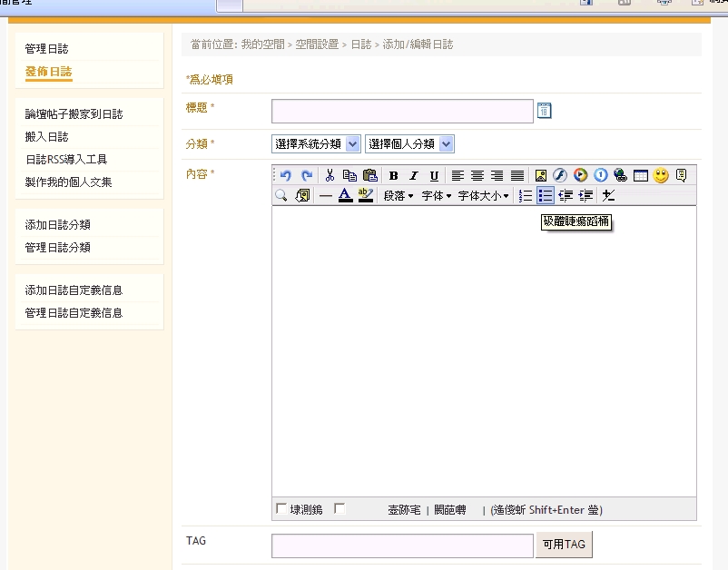Click 日誌 in the breadcrumb path
Screen dimensions: 728x570
(x=361, y=44)
